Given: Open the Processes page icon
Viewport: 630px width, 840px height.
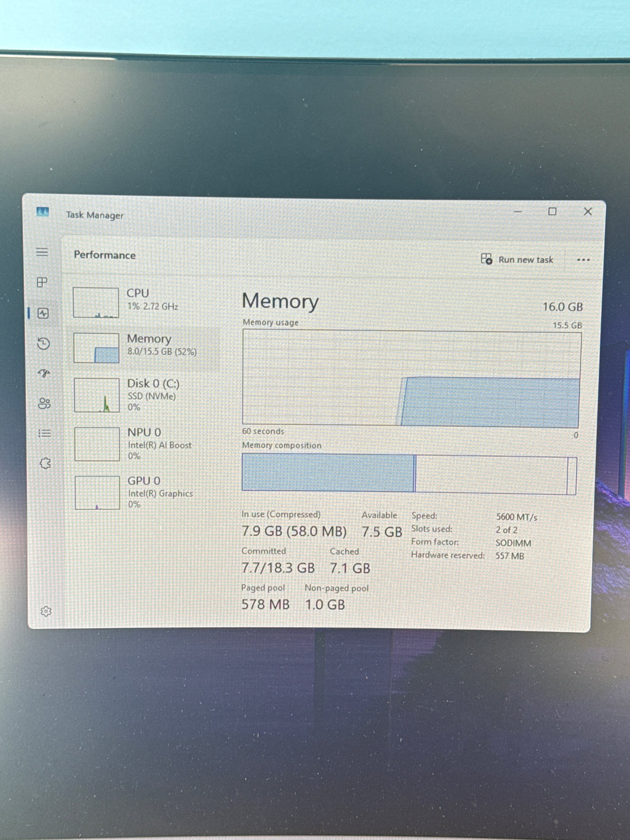Looking at the screenshot, I should [42, 282].
